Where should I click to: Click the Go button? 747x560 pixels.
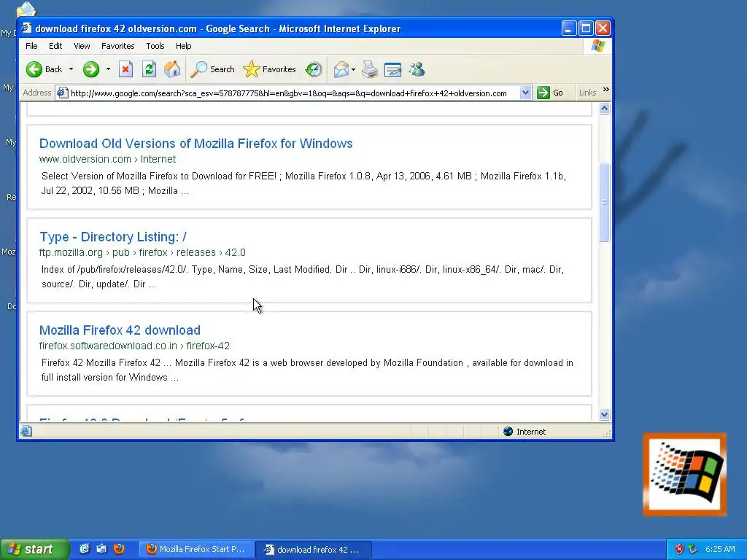click(x=550, y=93)
